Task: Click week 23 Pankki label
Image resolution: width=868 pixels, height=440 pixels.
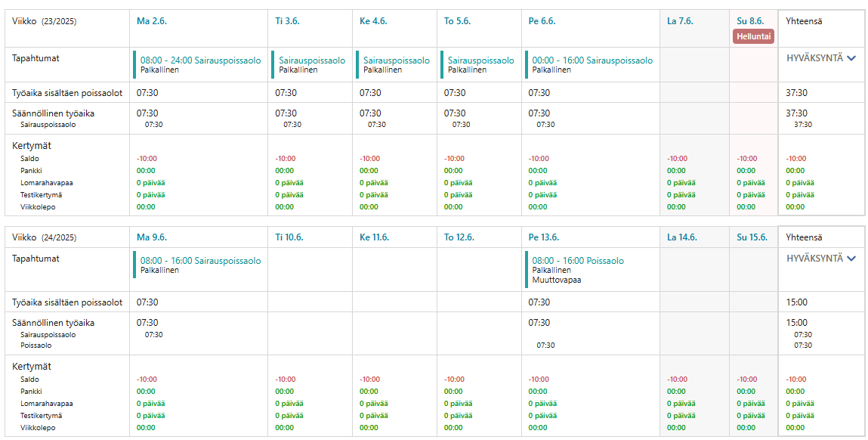Action: (x=31, y=171)
